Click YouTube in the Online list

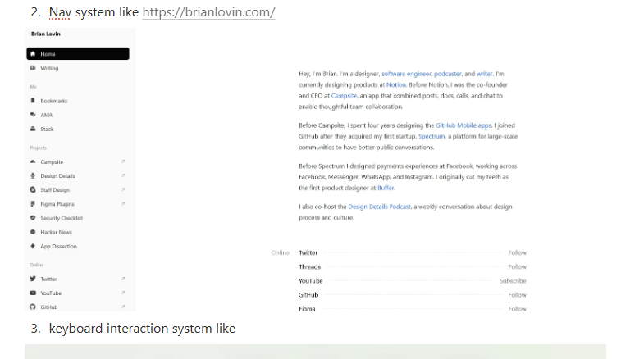(x=310, y=281)
